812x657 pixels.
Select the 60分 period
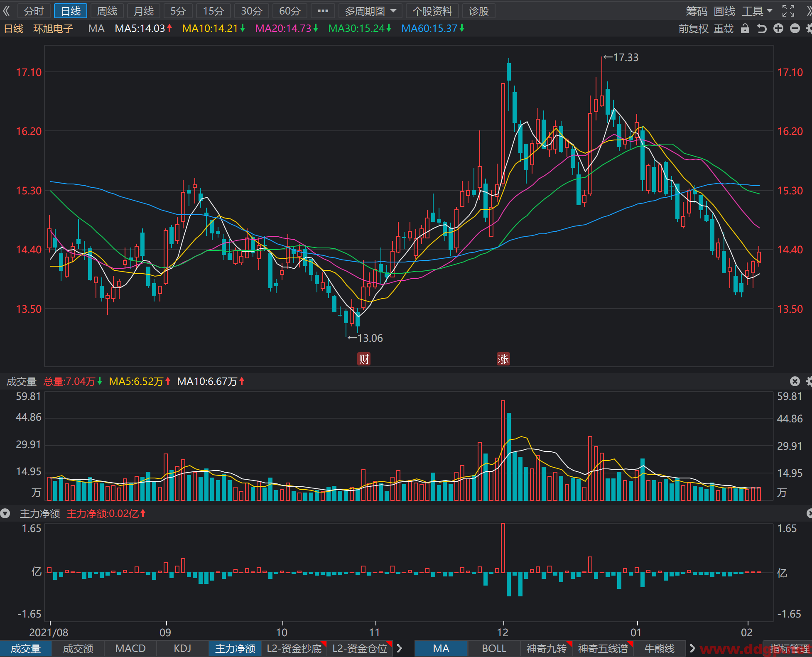tap(290, 11)
